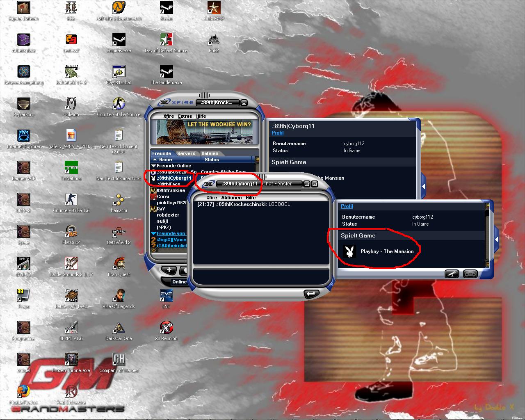Click the Playboy - The Mansion game entry
The height and width of the screenshot is (420, 525).
(x=378, y=251)
